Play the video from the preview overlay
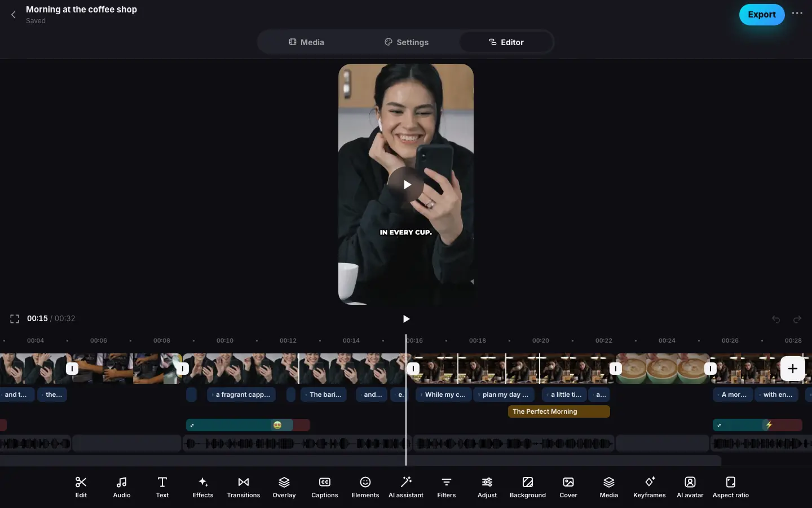812x508 pixels. coord(406,185)
